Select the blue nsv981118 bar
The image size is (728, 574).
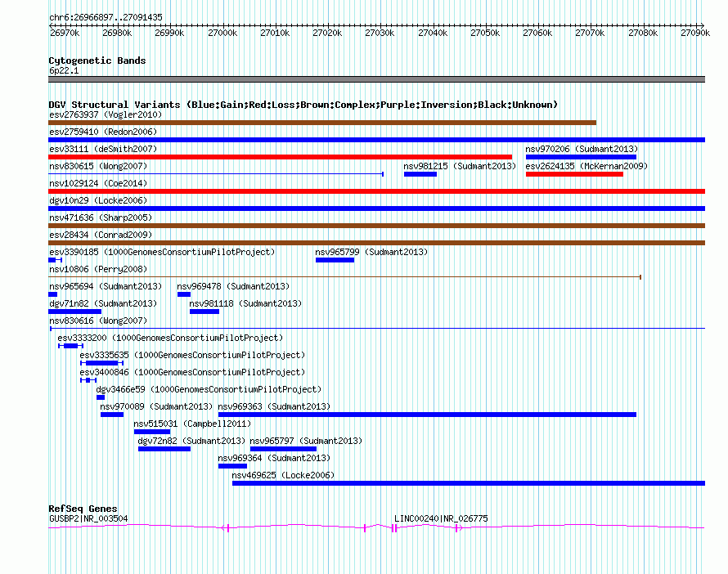coord(204,312)
